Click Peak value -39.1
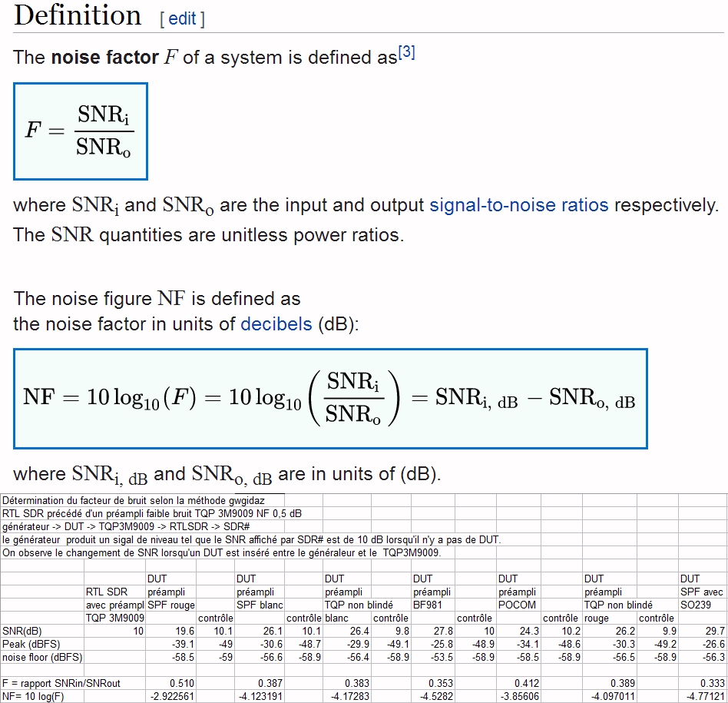The height and width of the screenshot is (703, 728). (x=183, y=644)
